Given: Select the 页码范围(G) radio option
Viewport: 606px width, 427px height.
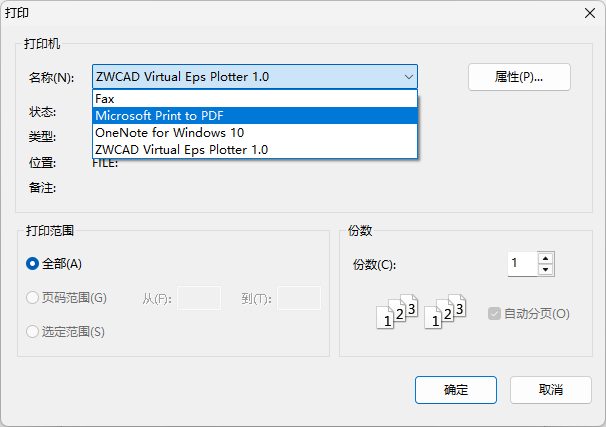Looking at the screenshot, I should [x=33, y=298].
